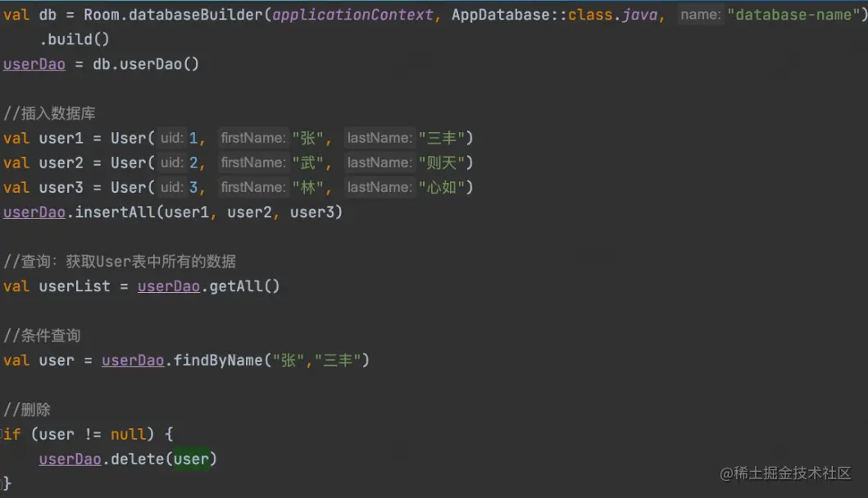Click the //插入数据库 comment
Image resolution: width=868 pixels, height=498 pixels.
point(49,113)
